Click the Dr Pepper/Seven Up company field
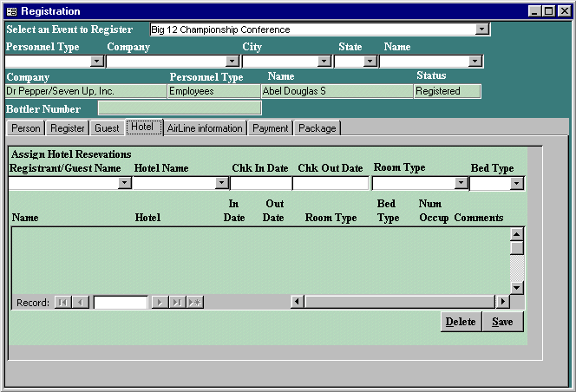This screenshot has width=576, height=392. click(86, 91)
